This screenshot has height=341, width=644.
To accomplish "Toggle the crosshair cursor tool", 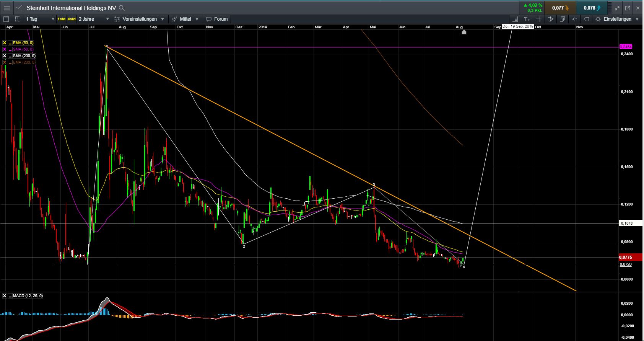I will click(574, 19).
